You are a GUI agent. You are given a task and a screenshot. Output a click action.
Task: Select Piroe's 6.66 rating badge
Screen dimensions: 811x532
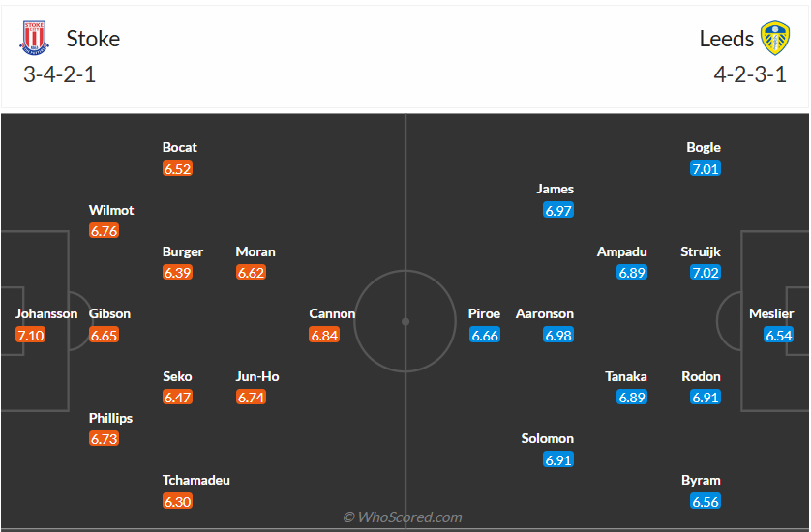click(x=485, y=335)
